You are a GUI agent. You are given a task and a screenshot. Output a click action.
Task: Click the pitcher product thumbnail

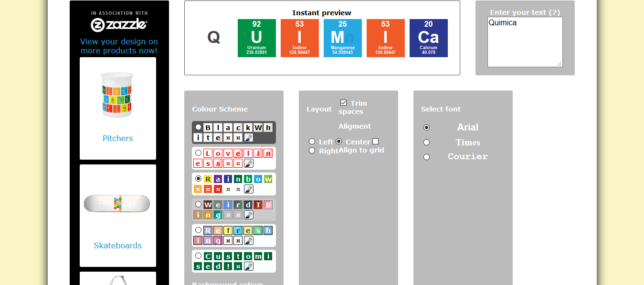[117, 95]
